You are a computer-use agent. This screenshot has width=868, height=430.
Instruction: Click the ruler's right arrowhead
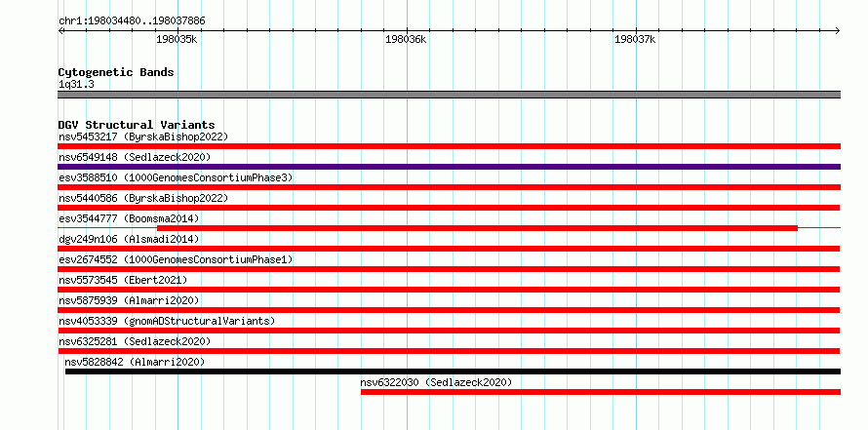pos(838,30)
